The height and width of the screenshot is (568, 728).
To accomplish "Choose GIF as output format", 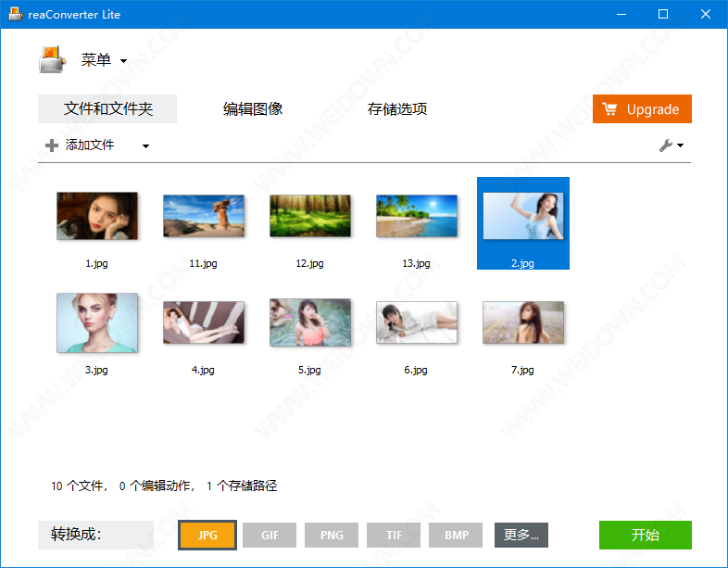I will pyautogui.click(x=270, y=535).
